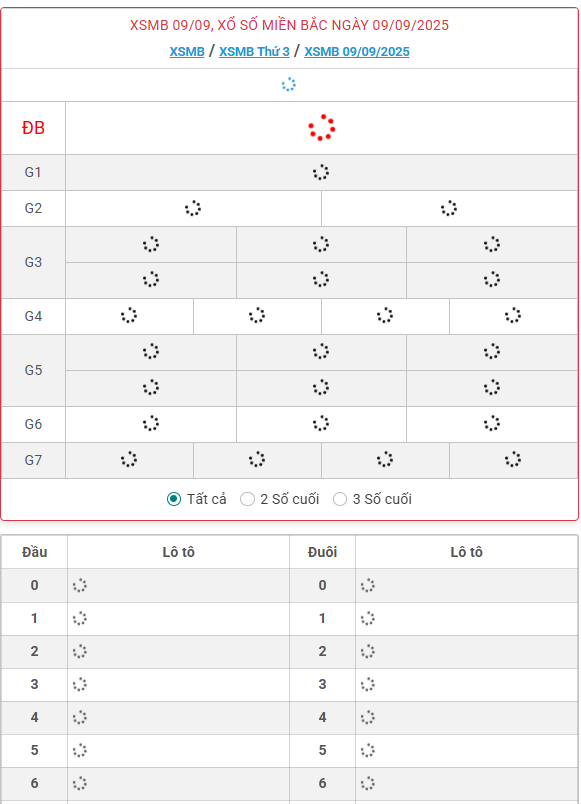Screen dimensions: 581x804
Task: Click the right spinner in G2 row
Action: (449, 208)
